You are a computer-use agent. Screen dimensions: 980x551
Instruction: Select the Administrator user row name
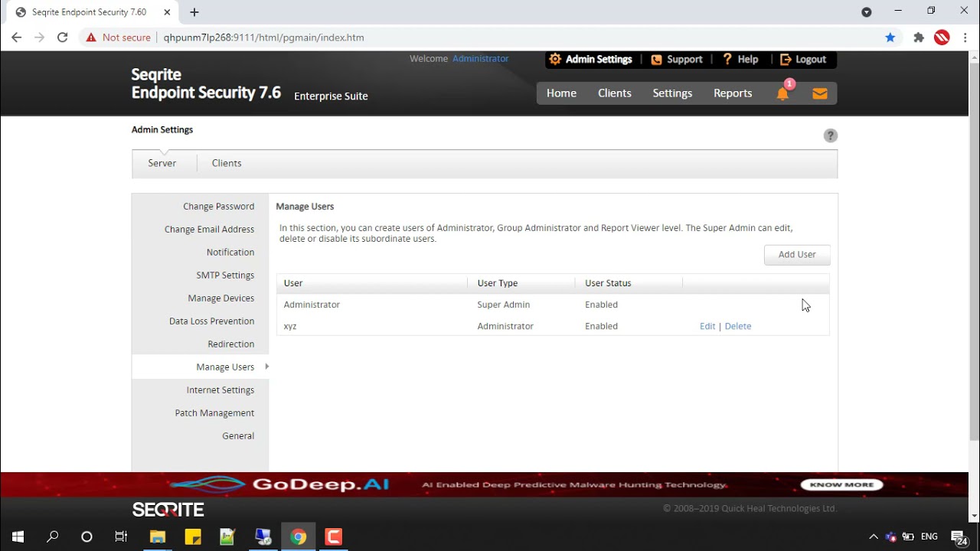tap(312, 305)
